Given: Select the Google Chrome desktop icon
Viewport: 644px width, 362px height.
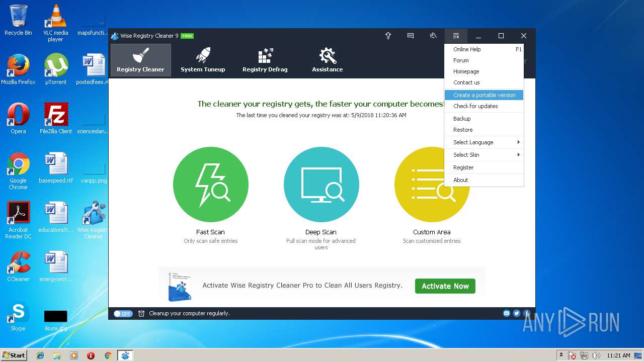Looking at the screenshot, I should coord(18,171).
